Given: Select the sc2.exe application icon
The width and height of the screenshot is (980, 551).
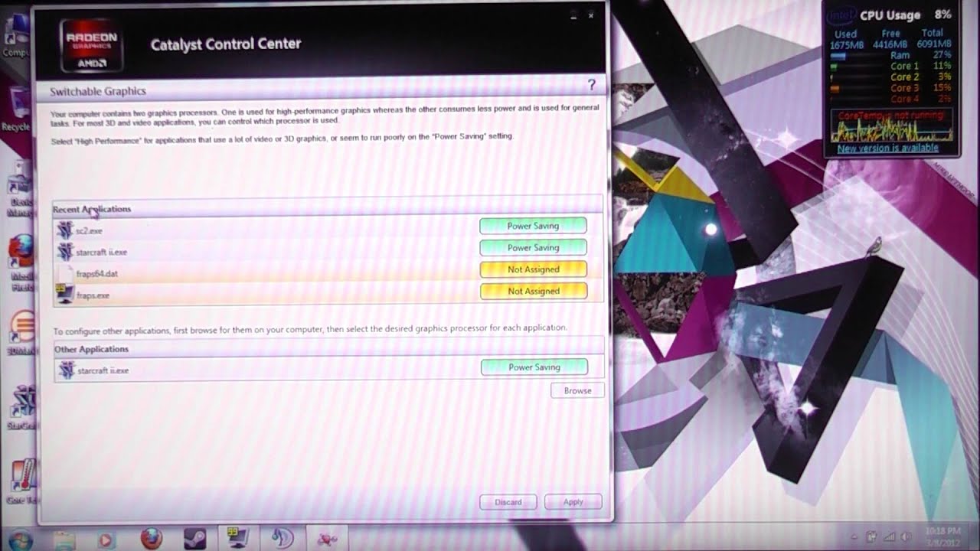Looking at the screenshot, I should pos(65,230).
